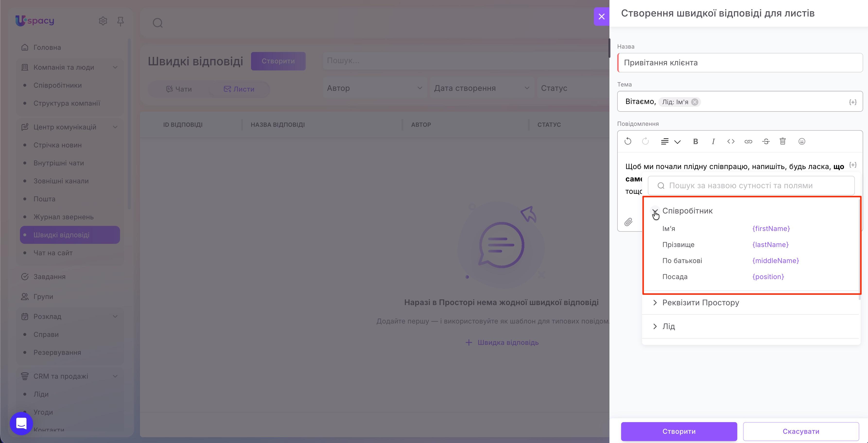Insert variable into message body

[x=852, y=165]
